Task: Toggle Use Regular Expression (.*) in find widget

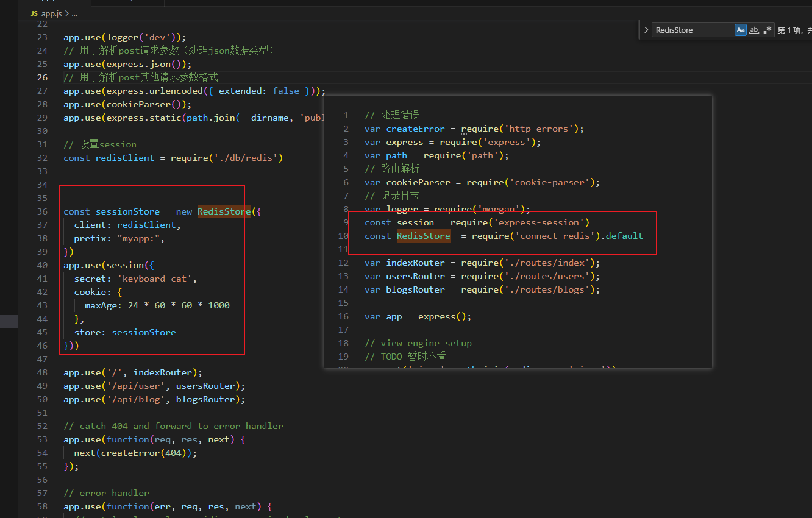Action: (767, 30)
